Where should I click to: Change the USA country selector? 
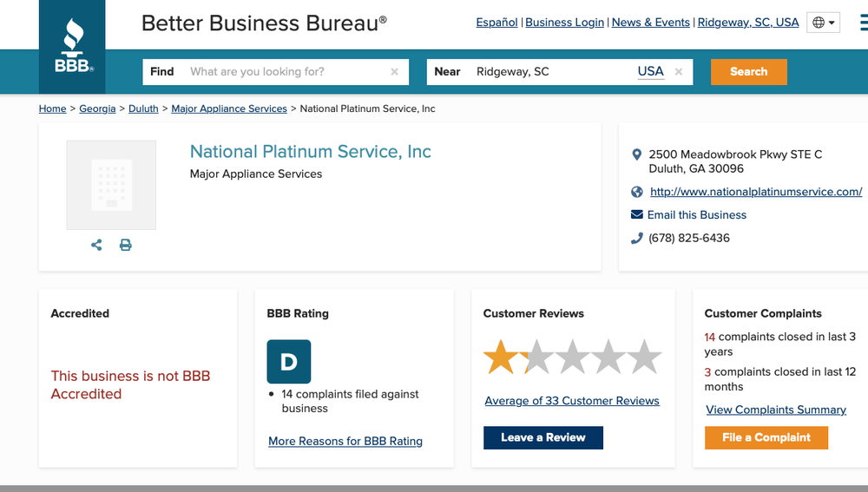pos(650,72)
